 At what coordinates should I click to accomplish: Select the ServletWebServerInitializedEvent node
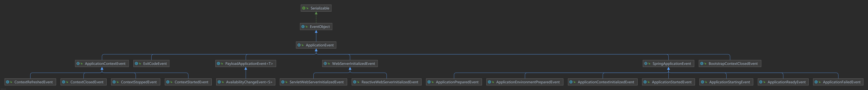click(x=316, y=82)
